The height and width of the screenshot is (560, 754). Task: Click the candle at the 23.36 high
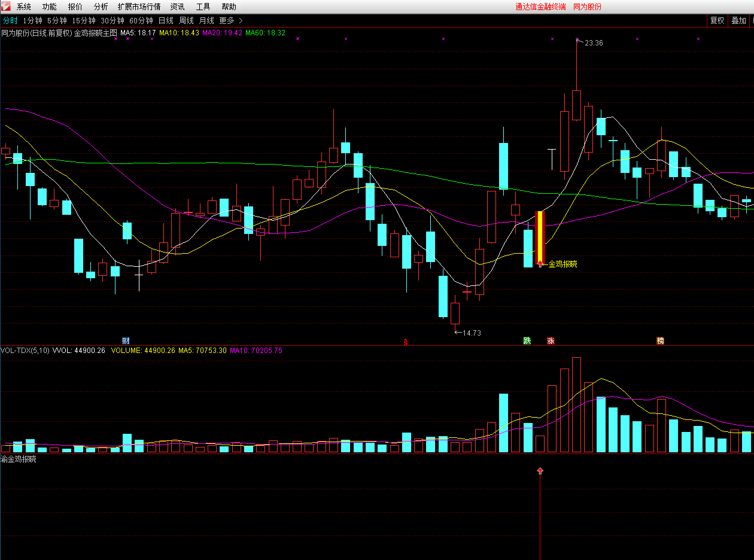576,105
